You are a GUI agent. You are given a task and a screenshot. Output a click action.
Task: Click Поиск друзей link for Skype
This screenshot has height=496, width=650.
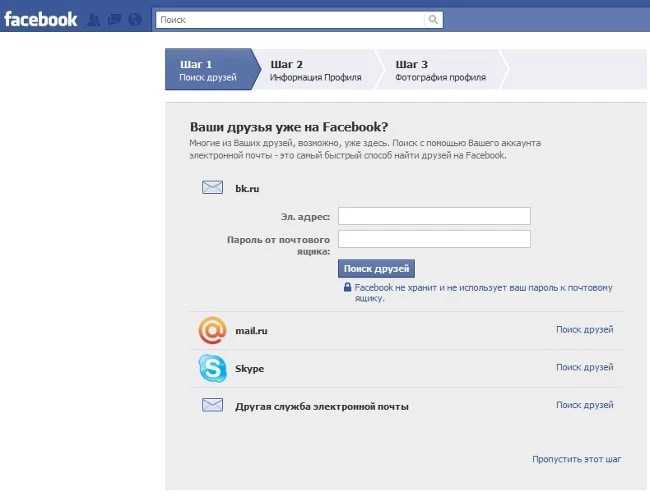(x=585, y=368)
